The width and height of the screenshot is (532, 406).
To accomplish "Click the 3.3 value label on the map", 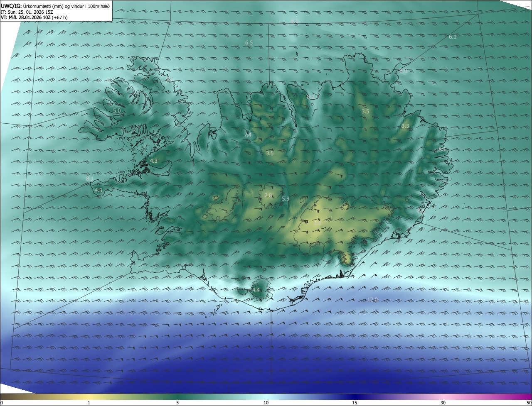I will coord(405,126).
